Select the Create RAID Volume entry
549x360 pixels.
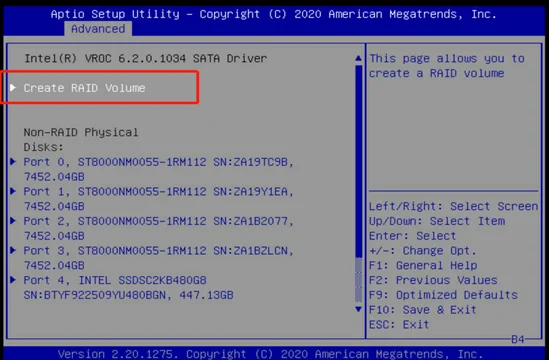click(x=84, y=88)
